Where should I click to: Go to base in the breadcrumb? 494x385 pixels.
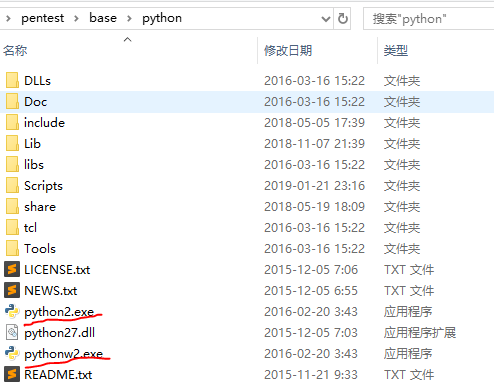(x=103, y=18)
